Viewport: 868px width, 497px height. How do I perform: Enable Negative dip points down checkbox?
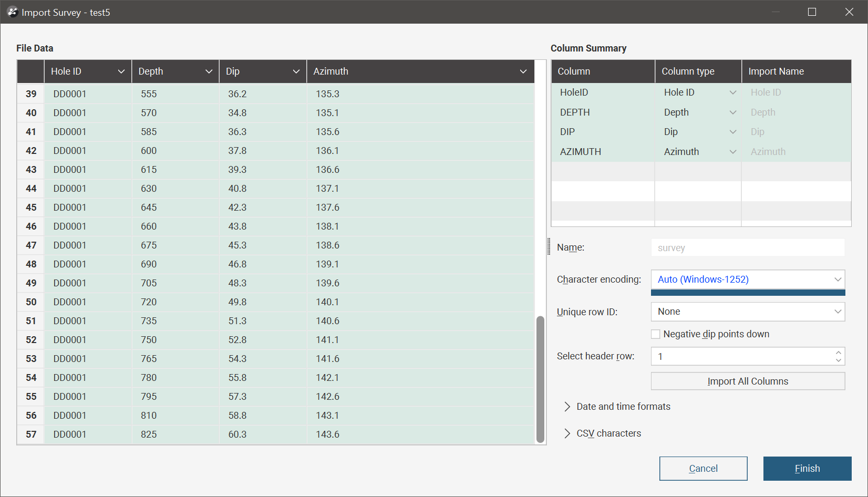[656, 334]
